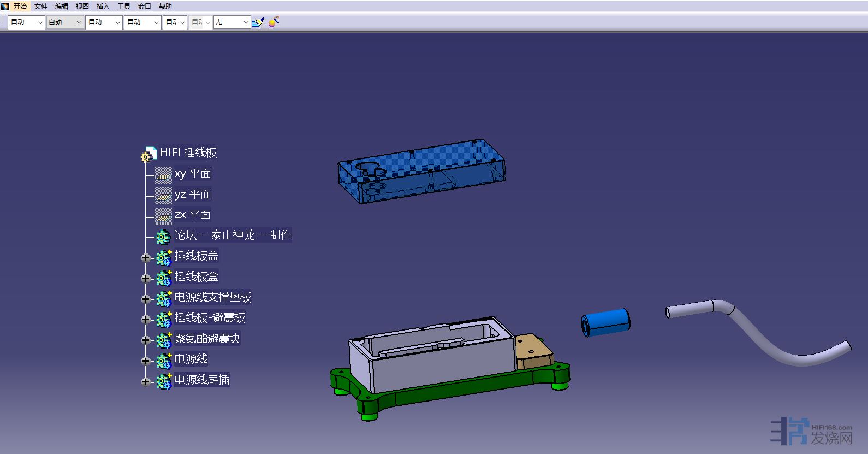Select the xy 平面 plane icon
This screenshot has width=868, height=454.
[163, 174]
